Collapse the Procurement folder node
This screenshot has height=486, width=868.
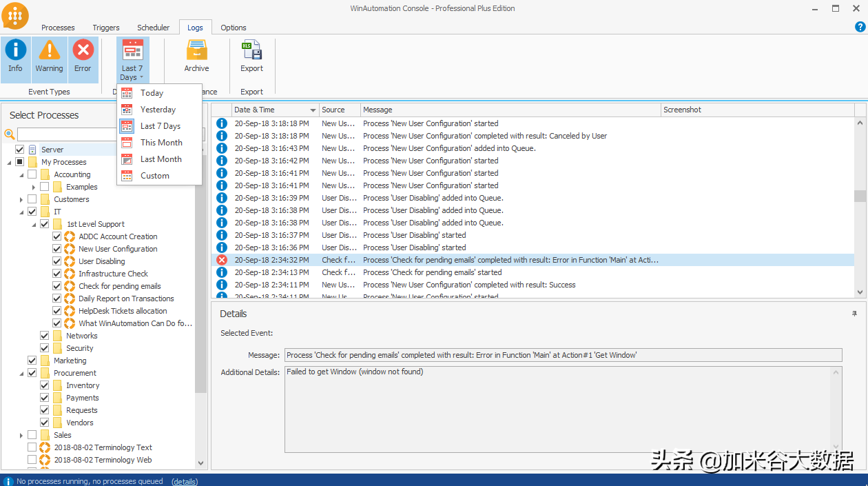click(x=21, y=373)
